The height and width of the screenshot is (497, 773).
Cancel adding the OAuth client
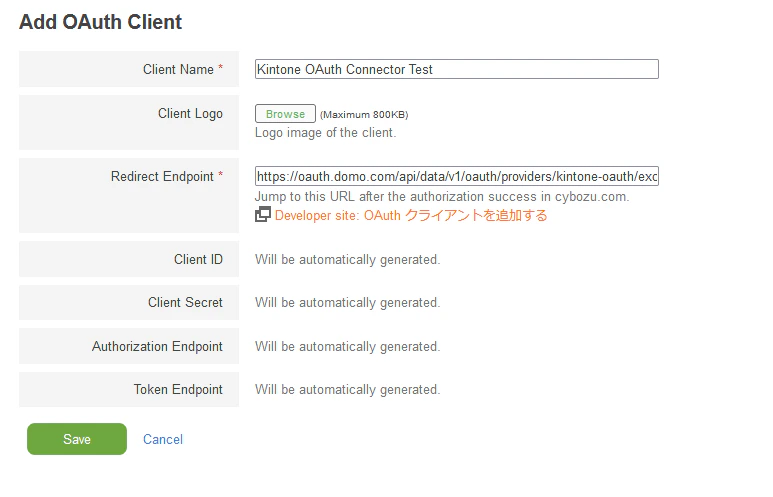point(163,439)
